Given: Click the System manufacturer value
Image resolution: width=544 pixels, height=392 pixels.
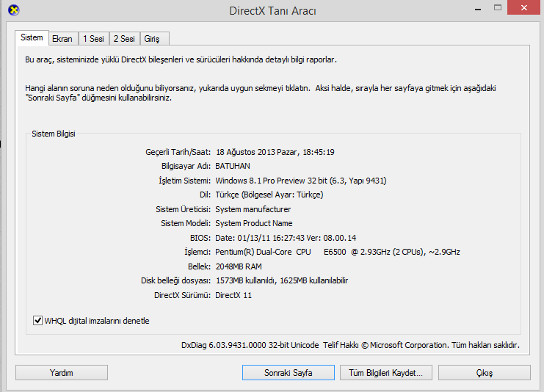Looking at the screenshot, I should 253,209.
